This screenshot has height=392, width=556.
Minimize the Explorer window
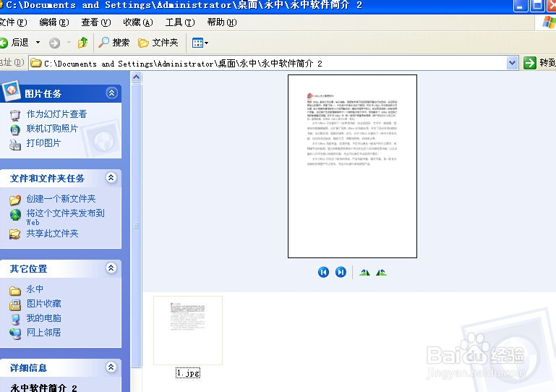click(x=520, y=6)
